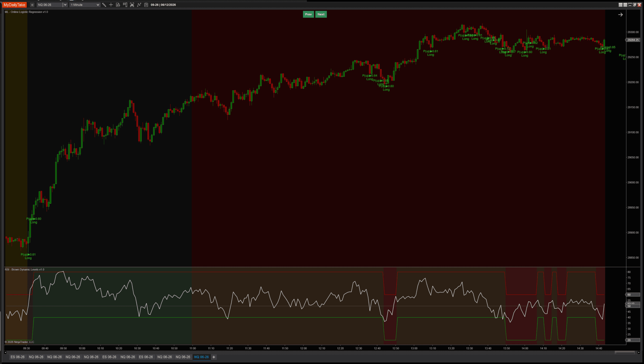The width and height of the screenshot is (644, 364).
Task: Click the horizontal scrollbar left arrow
Action: (x=5, y=352)
